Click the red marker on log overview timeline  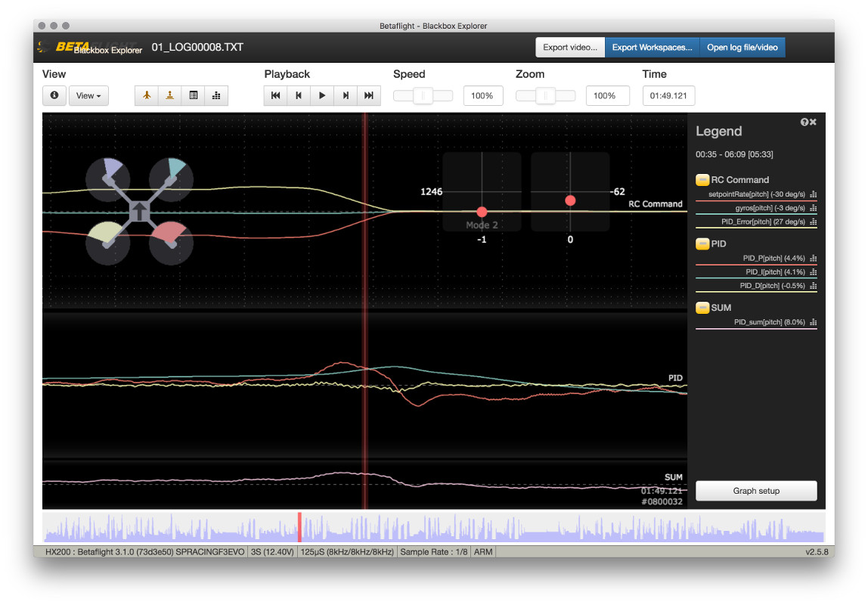(299, 528)
